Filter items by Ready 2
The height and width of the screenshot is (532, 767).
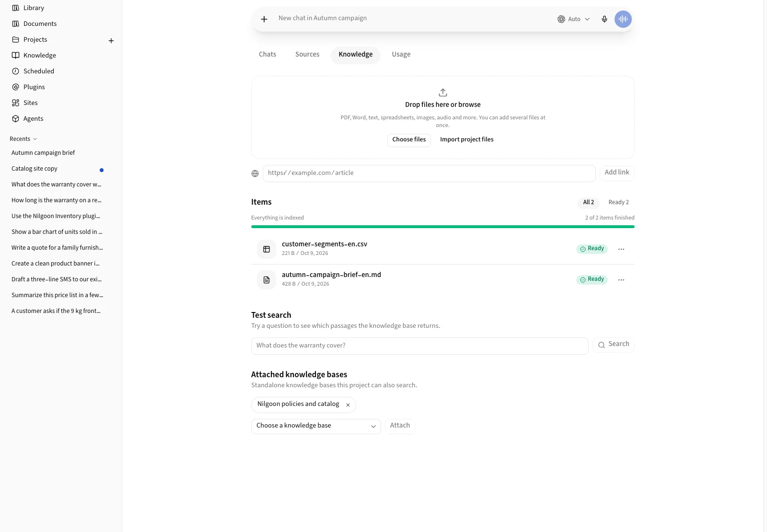(618, 202)
